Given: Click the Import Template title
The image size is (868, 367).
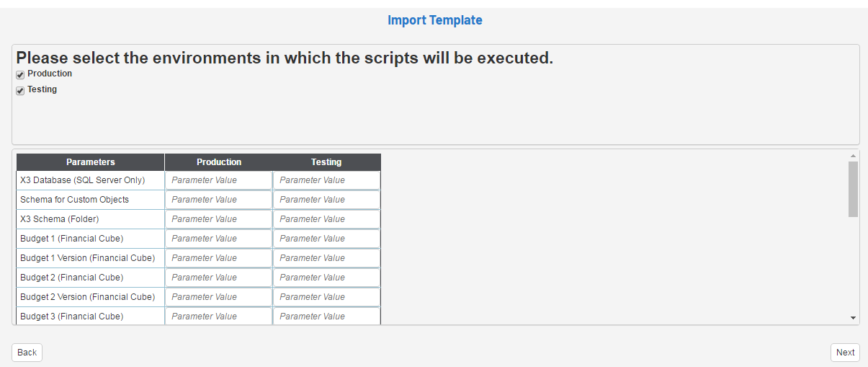Looking at the screenshot, I should pos(434,20).
